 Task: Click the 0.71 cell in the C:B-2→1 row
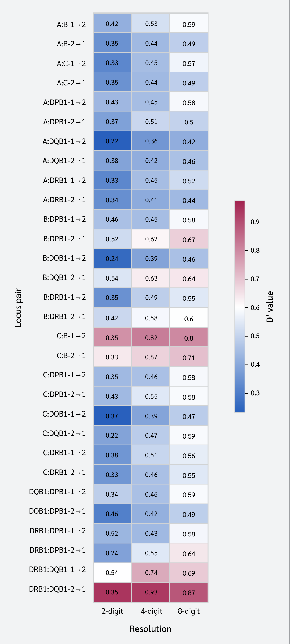point(189,357)
